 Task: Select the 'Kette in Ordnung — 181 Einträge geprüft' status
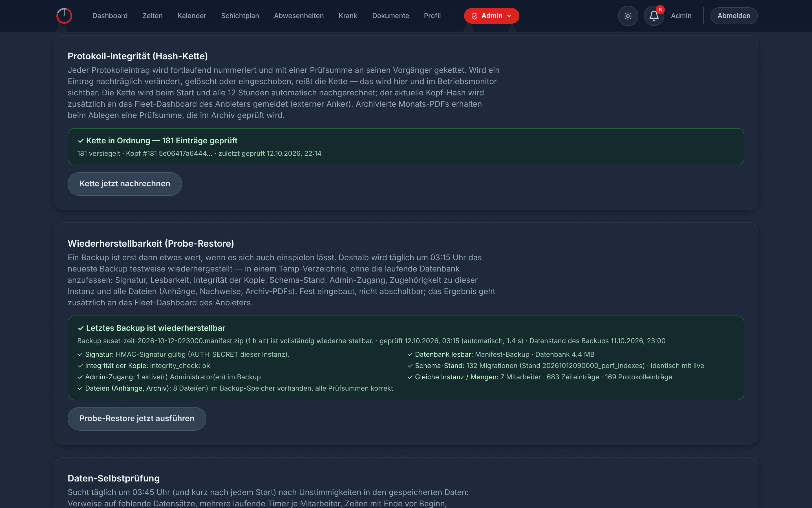(157, 141)
